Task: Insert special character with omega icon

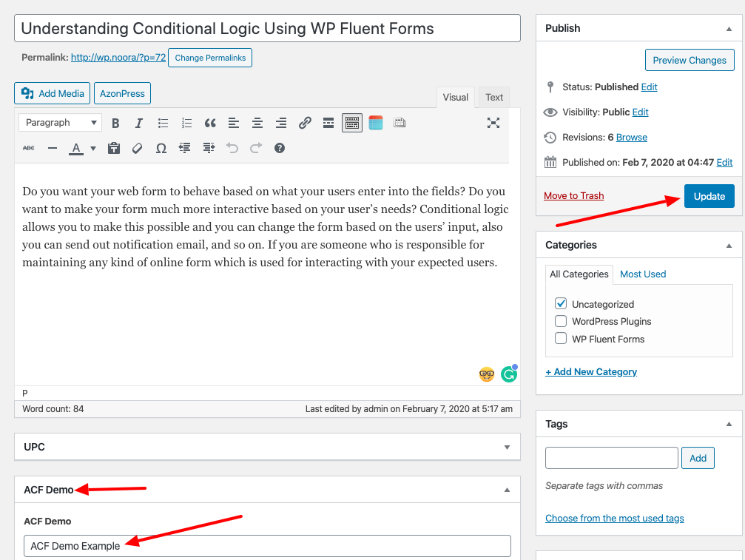Action: coord(161,148)
